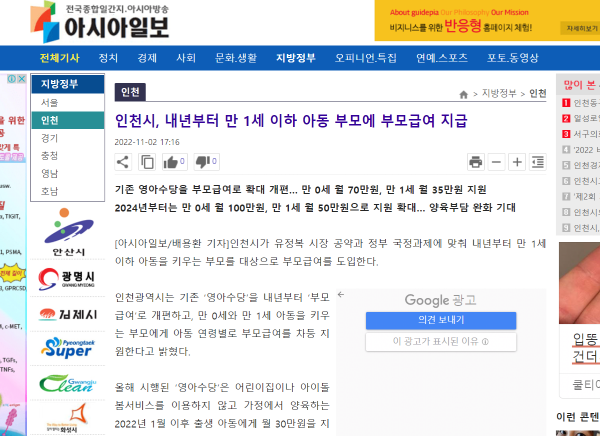Viewport: 600px width, 436px height.
Task: Open popular article ranked number 3
Action: (x=580, y=134)
